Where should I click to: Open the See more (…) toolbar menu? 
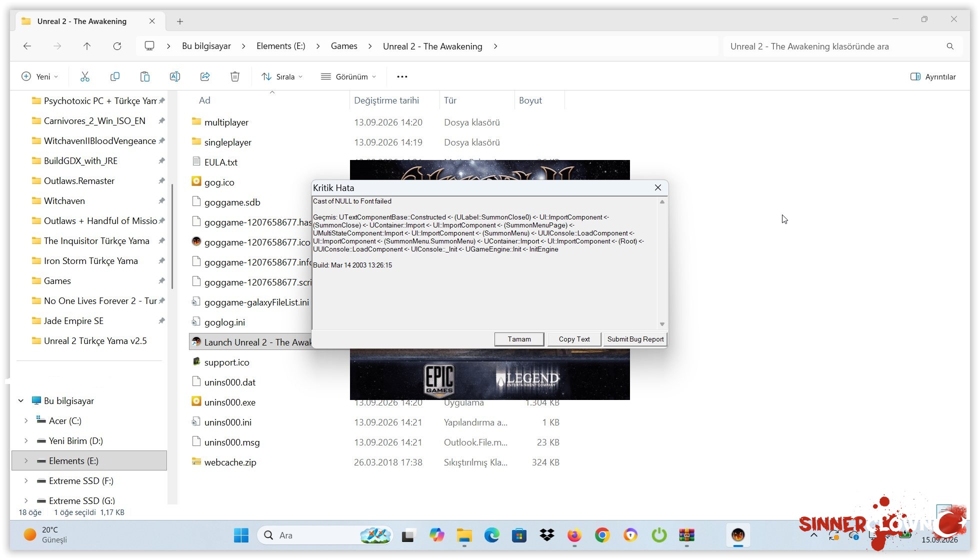point(402,76)
